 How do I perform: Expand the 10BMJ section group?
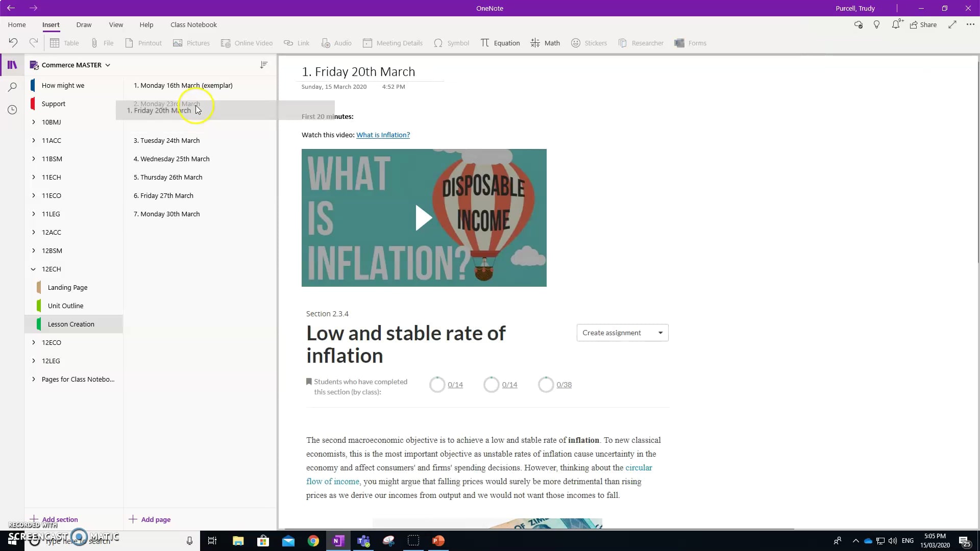(34, 122)
